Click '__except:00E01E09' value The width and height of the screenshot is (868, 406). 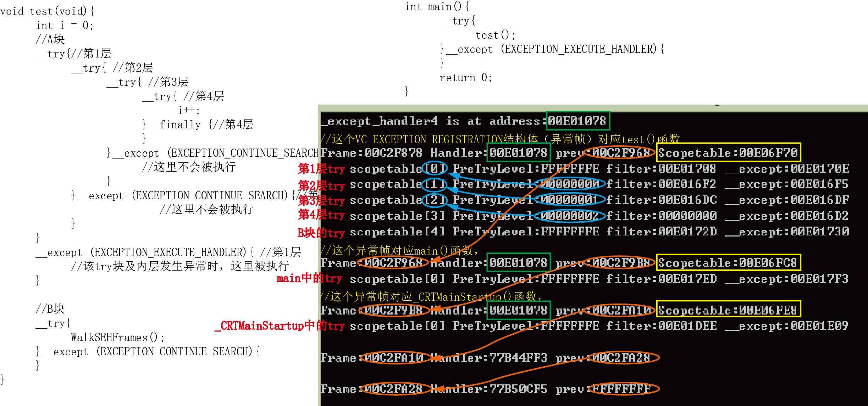pyautogui.click(x=787, y=326)
